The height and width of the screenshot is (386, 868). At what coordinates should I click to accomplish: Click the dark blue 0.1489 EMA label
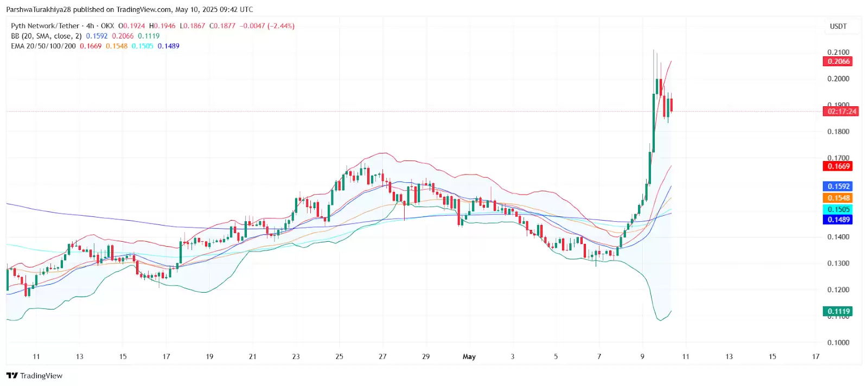[838, 220]
